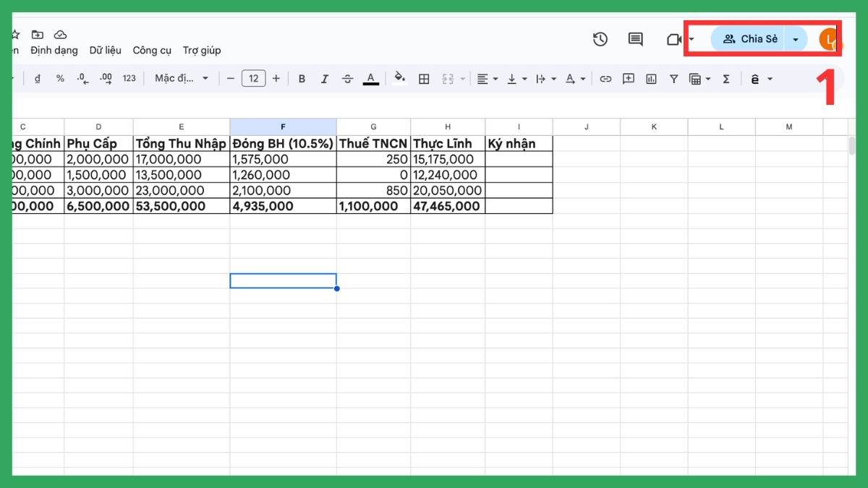Viewport: 868px width, 488px height.
Task: Open the Chia Sẻ button's dropdown arrow
Action: click(796, 39)
